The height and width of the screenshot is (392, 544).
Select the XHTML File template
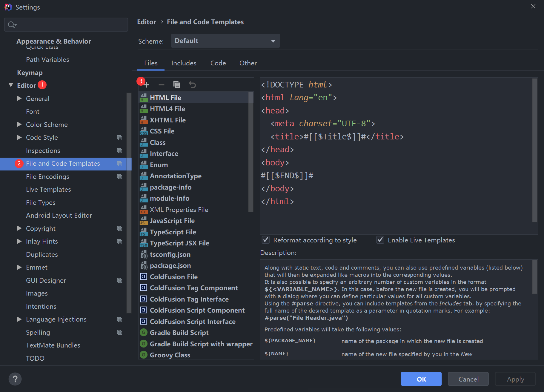194,120
